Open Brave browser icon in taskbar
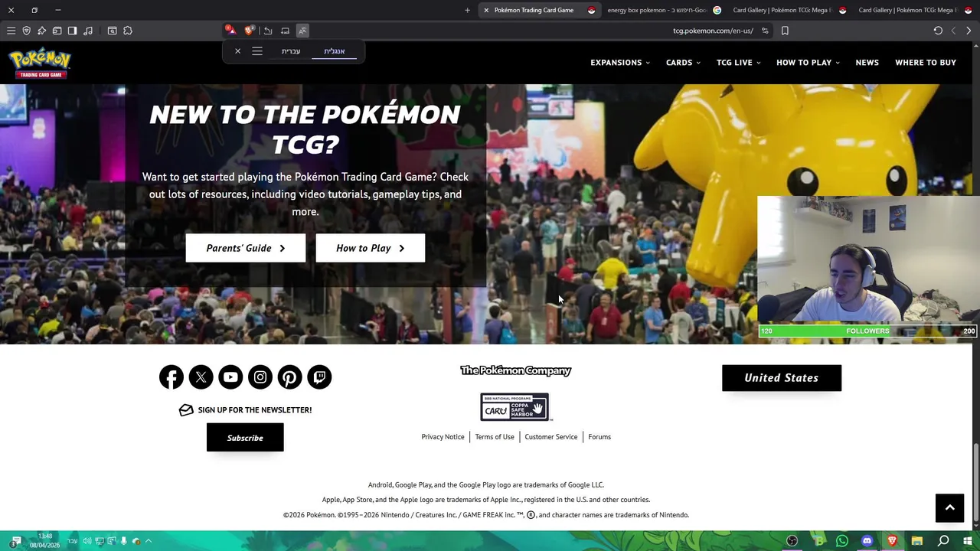The image size is (980, 551). pyautogui.click(x=892, y=541)
